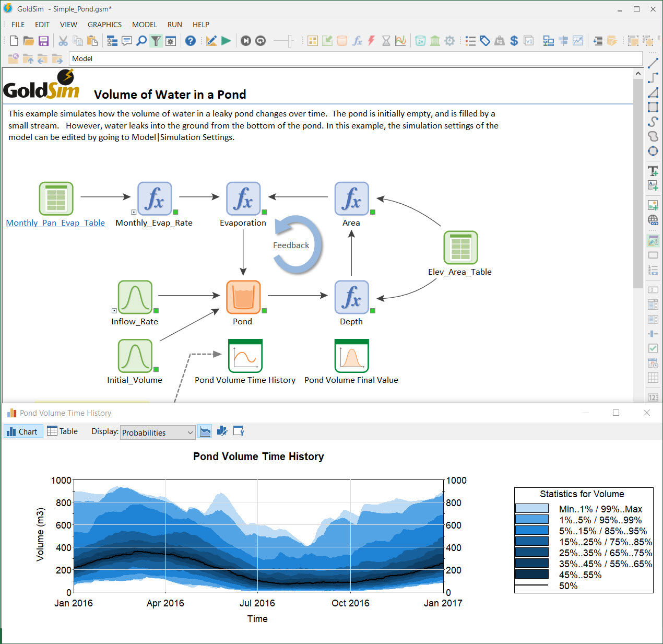
Task: Insert a Reservoir element from toolbar
Action: pos(342,41)
